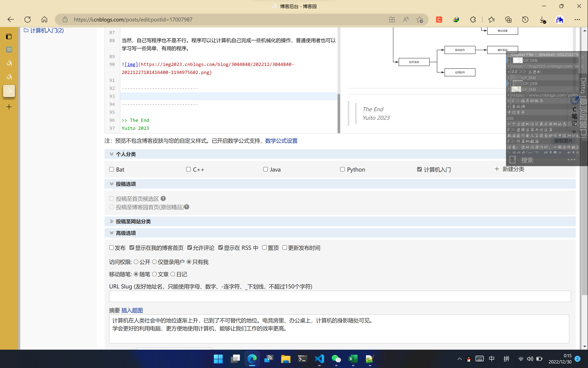
Task: Enable the 置顶 checkbox
Action: click(x=264, y=248)
